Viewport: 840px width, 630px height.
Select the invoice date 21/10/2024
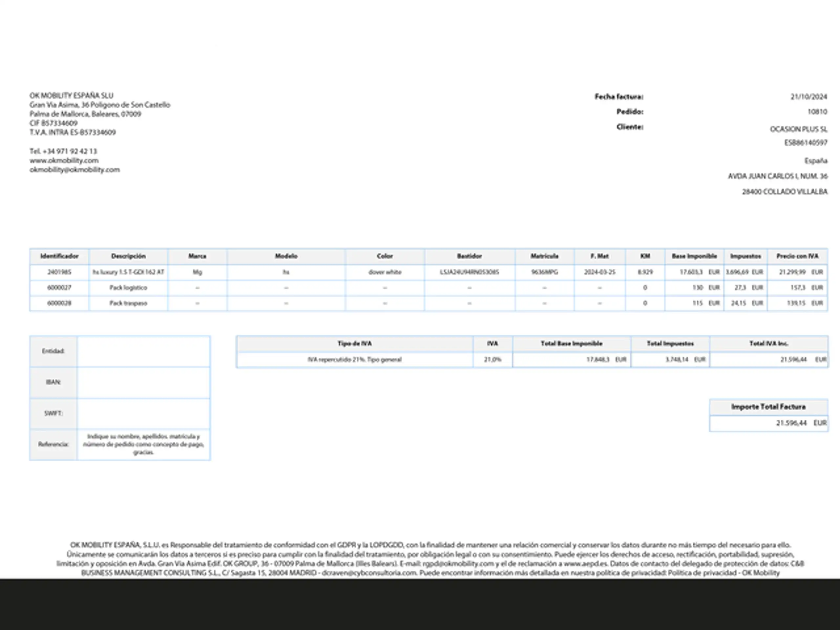(x=809, y=97)
